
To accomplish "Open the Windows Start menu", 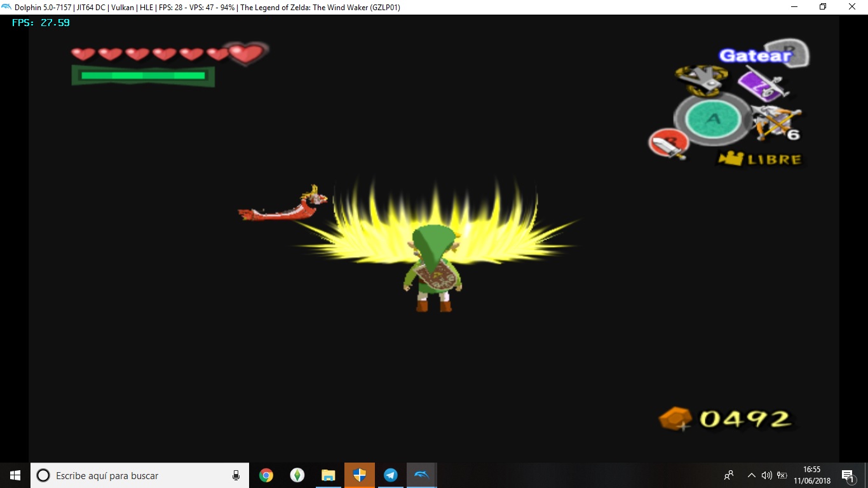I will [x=15, y=475].
